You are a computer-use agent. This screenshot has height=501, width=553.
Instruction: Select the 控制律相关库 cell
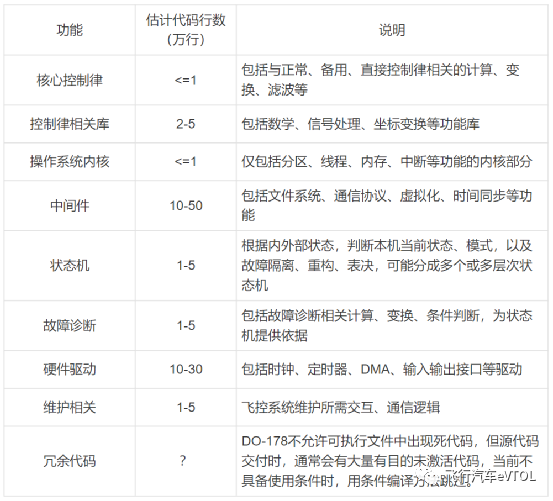69,124
